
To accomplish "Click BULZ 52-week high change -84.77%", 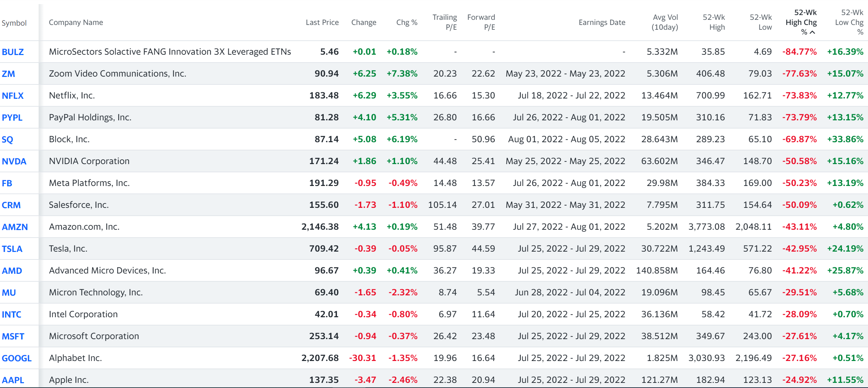I will [x=800, y=52].
